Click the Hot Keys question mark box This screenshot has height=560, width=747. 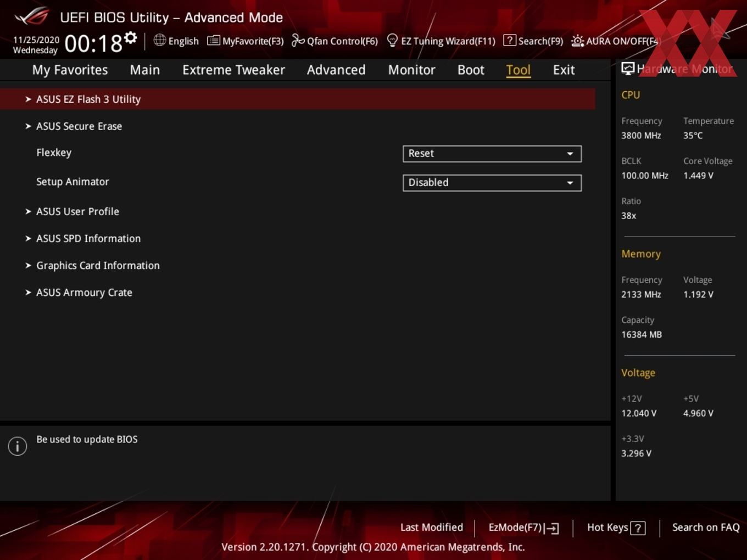coord(638,528)
